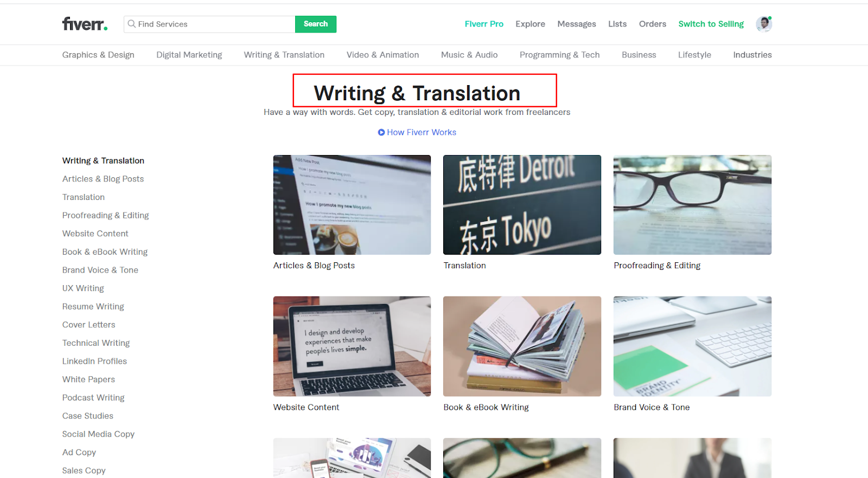Open Lifestyle category menu
Screen dimensions: 868x478
pos(694,55)
